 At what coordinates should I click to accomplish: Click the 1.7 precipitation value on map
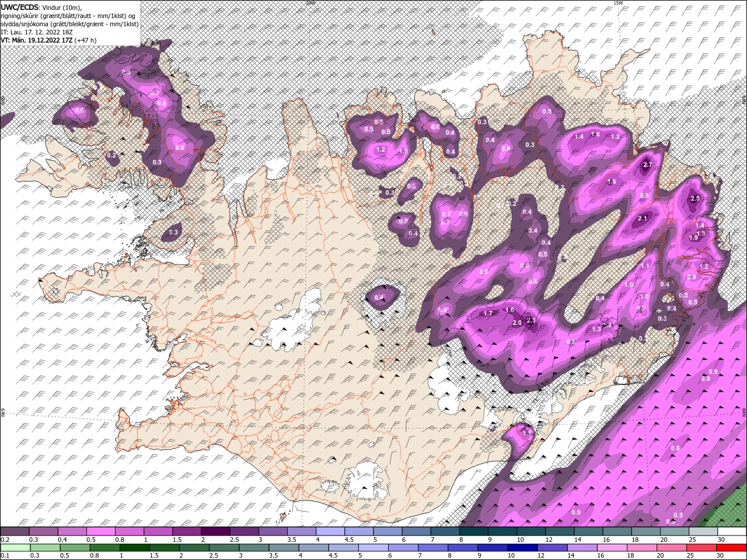tap(488, 313)
